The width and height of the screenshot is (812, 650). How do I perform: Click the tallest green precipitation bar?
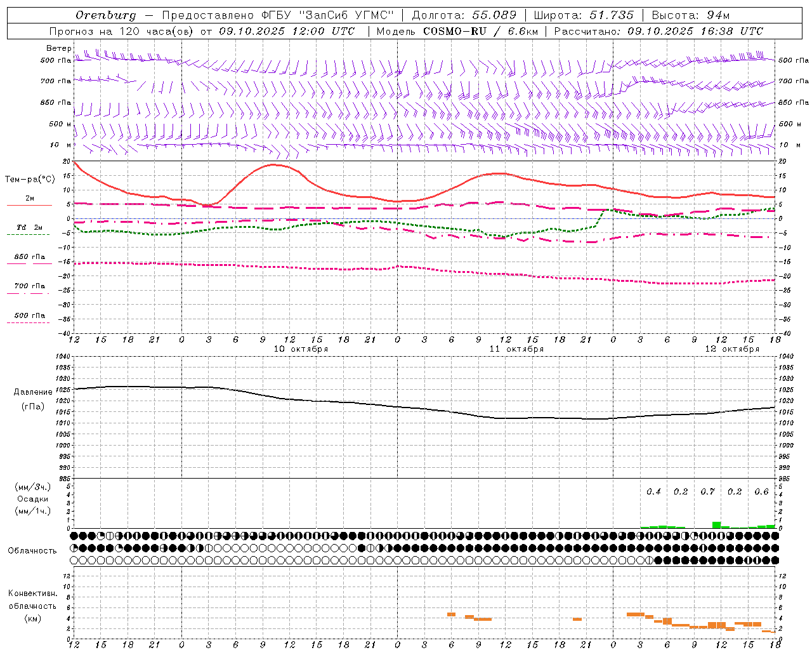[716, 525]
